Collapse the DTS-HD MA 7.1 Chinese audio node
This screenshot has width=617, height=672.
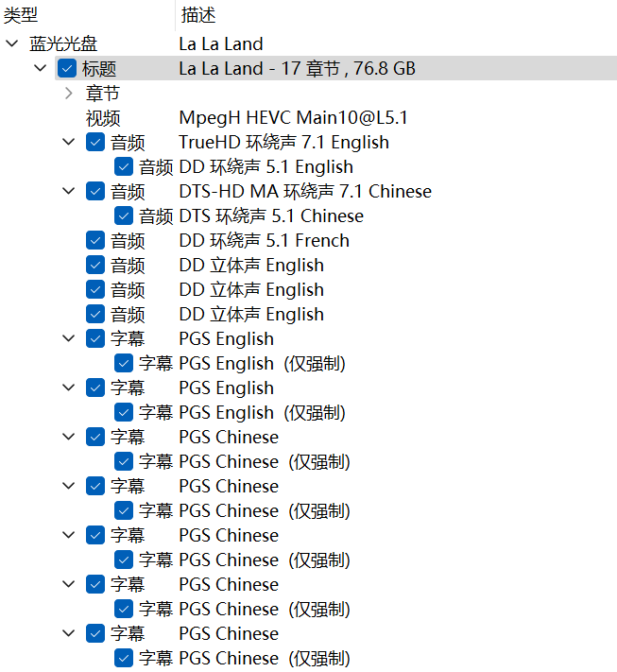(69, 191)
